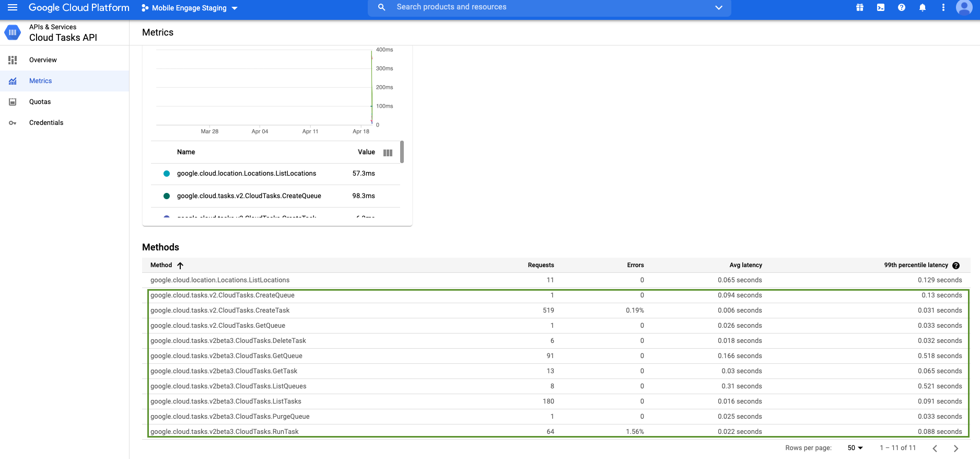Image resolution: width=980 pixels, height=459 pixels.
Task: Open the Rows per page 50 dropdown
Action: pos(855,448)
